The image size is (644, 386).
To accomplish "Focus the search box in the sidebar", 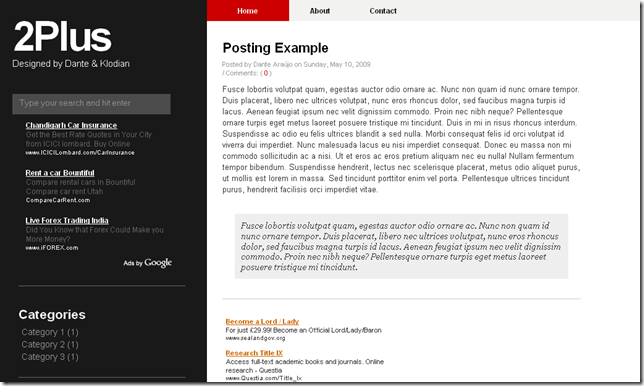I will click(x=91, y=104).
